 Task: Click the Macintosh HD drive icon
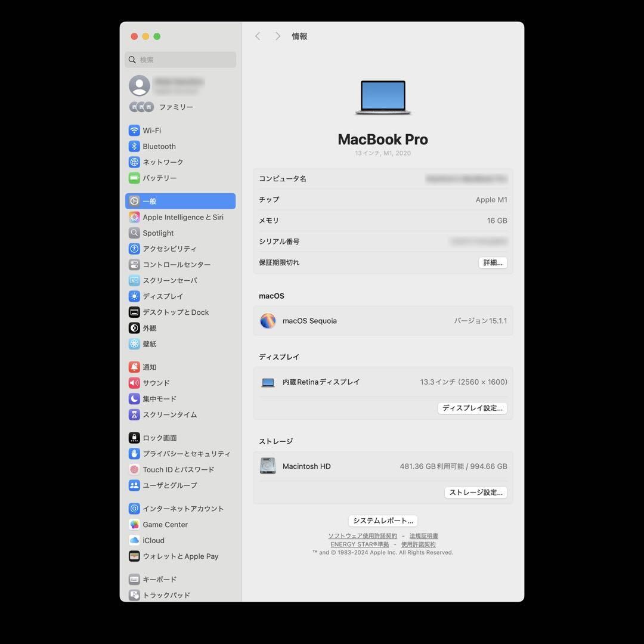268,466
